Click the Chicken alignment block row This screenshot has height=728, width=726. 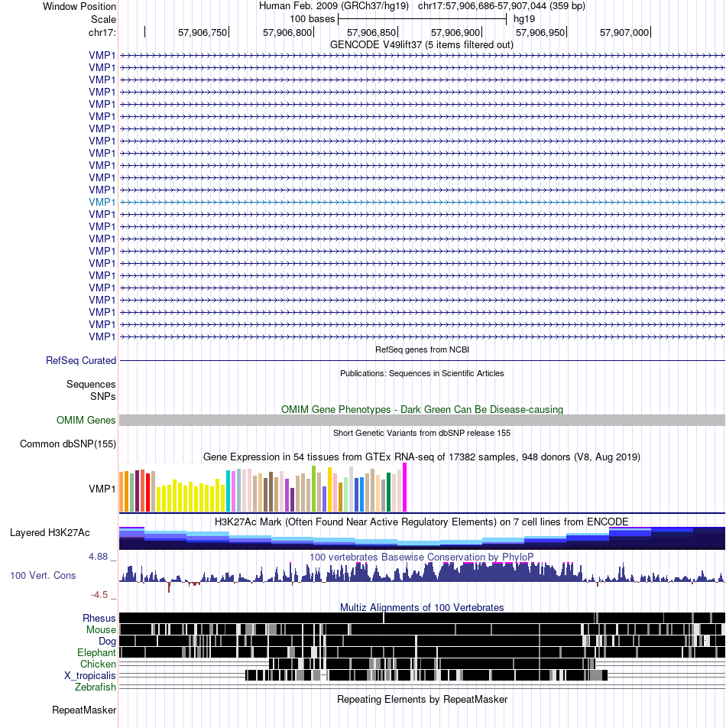(432, 664)
